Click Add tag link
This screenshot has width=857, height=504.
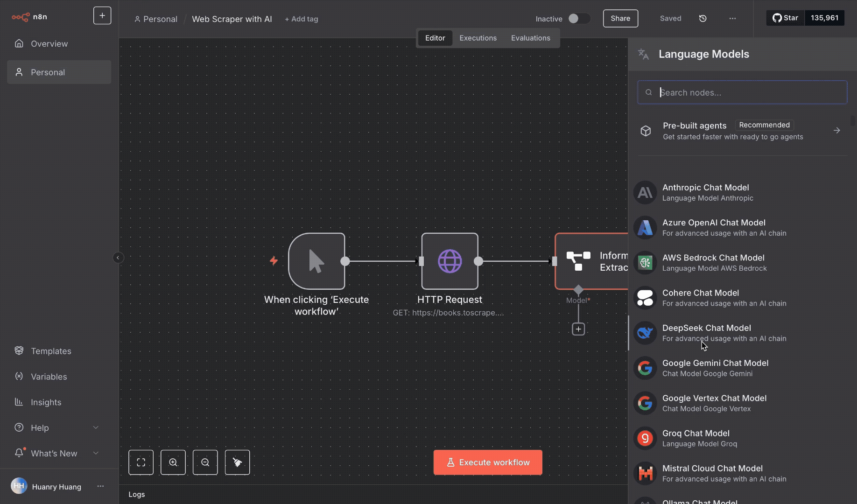[x=302, y=19]
